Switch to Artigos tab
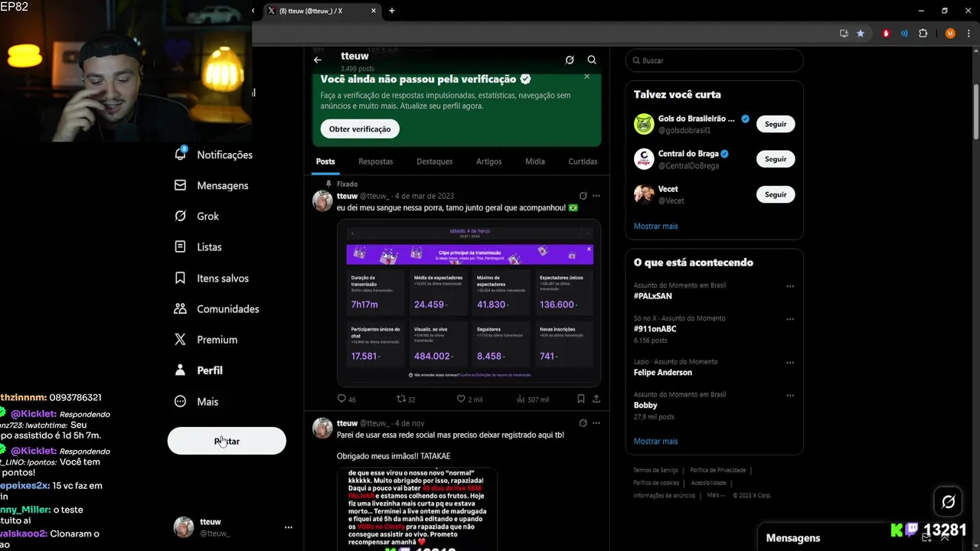Image resolution: width=980 pixels, height=551 pixels. coord(488,161)
